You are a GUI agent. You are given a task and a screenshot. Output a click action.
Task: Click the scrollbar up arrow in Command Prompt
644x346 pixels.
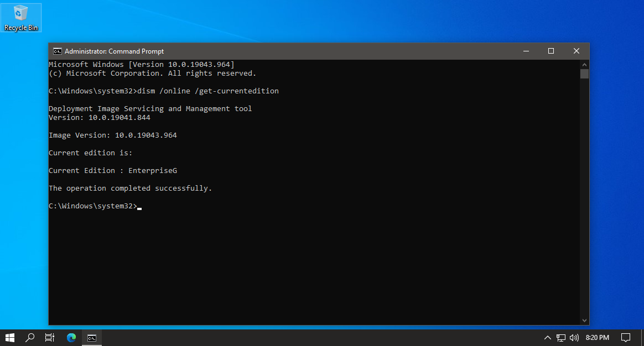(584, 65)
